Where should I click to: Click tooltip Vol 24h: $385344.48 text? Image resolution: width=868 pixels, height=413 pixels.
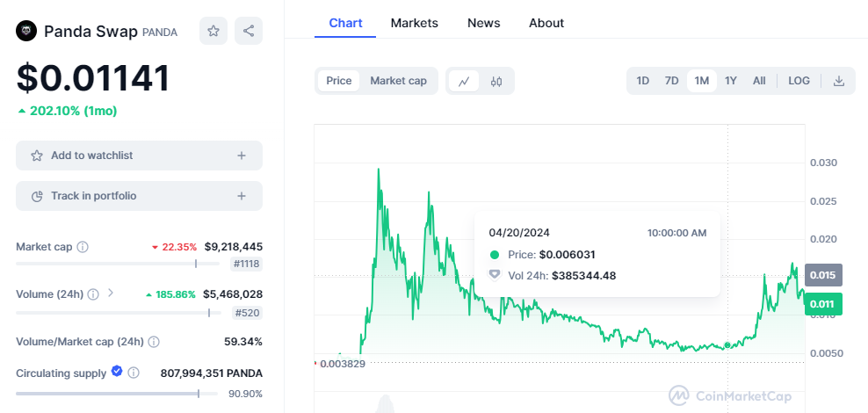click(x=562, y=276)
